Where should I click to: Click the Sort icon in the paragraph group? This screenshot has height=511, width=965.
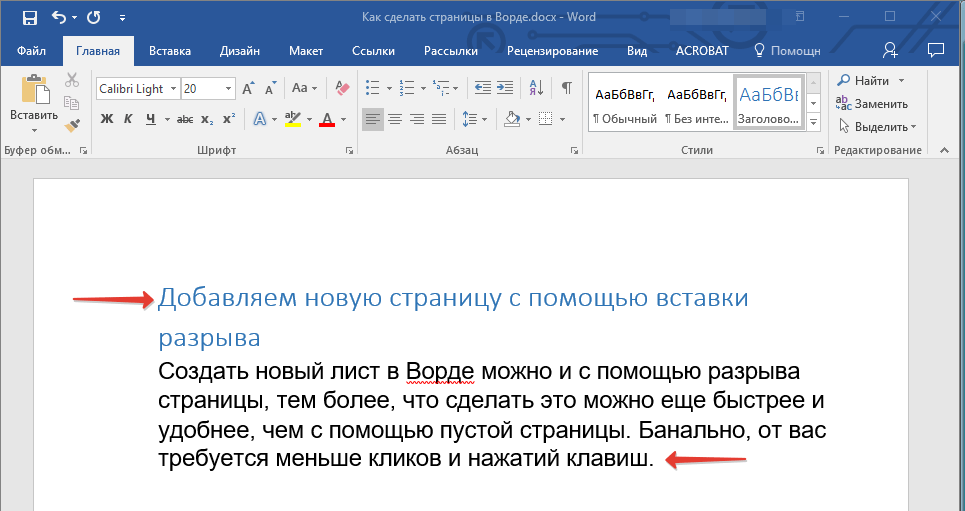(535, 88)
